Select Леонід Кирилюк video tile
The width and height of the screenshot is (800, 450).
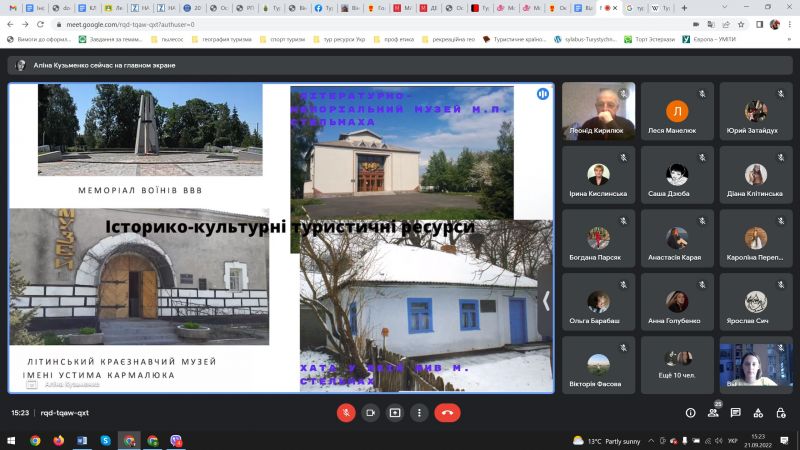point(598,111)
